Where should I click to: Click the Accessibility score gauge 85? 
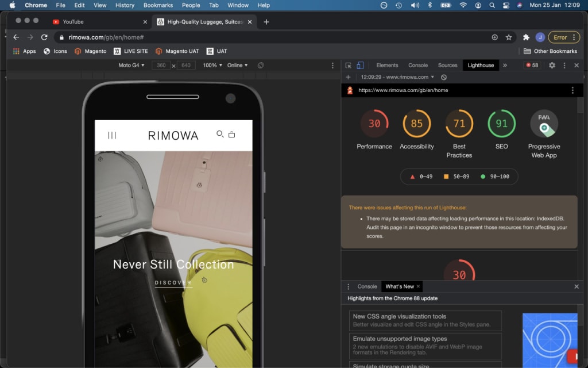[417, 124]
